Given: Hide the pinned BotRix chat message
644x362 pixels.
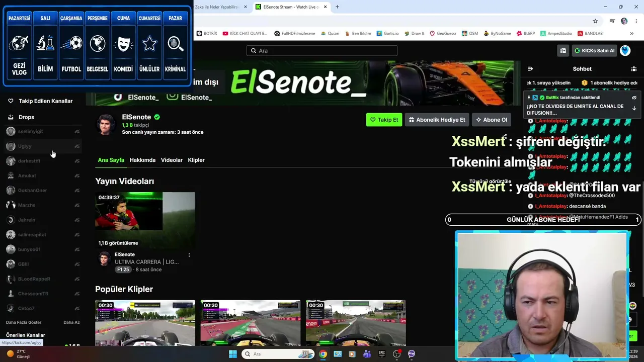Looking at the screenshot, I should coord(634,98).
